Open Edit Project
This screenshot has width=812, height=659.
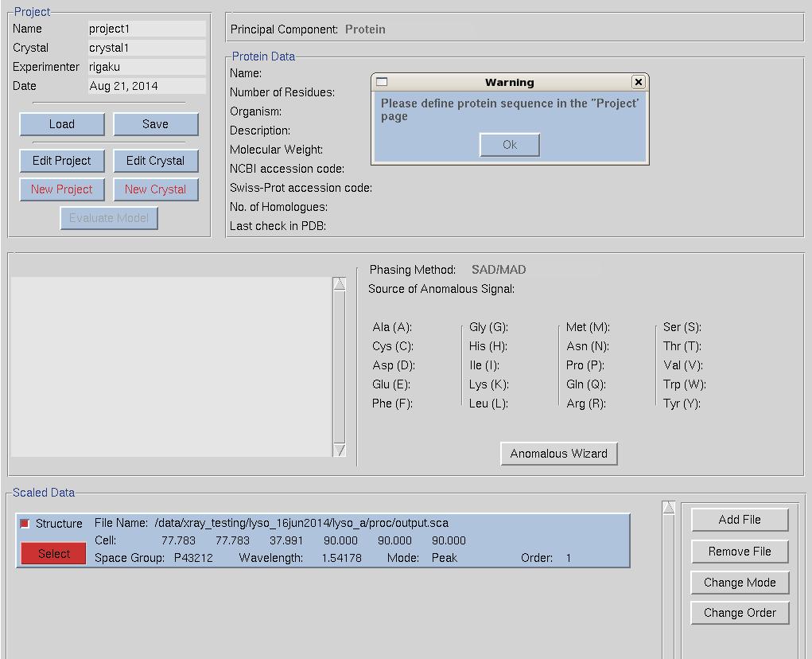click(62, 161)
